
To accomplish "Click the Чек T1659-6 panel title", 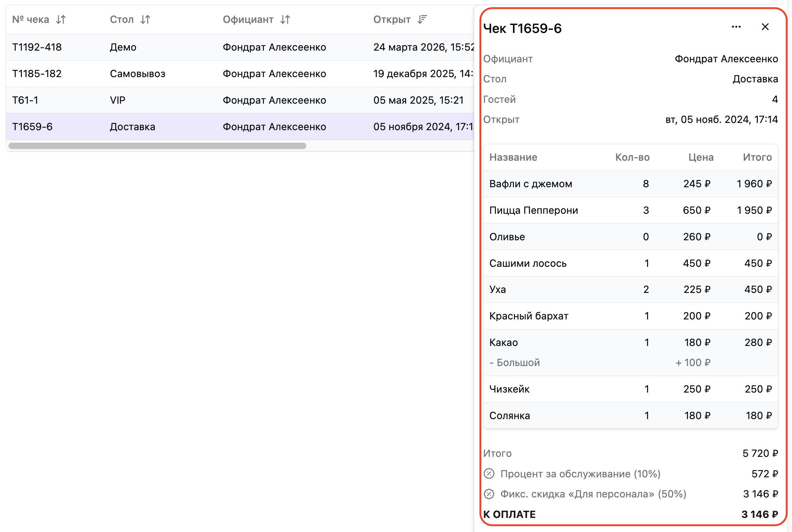I will click(522, 28).
